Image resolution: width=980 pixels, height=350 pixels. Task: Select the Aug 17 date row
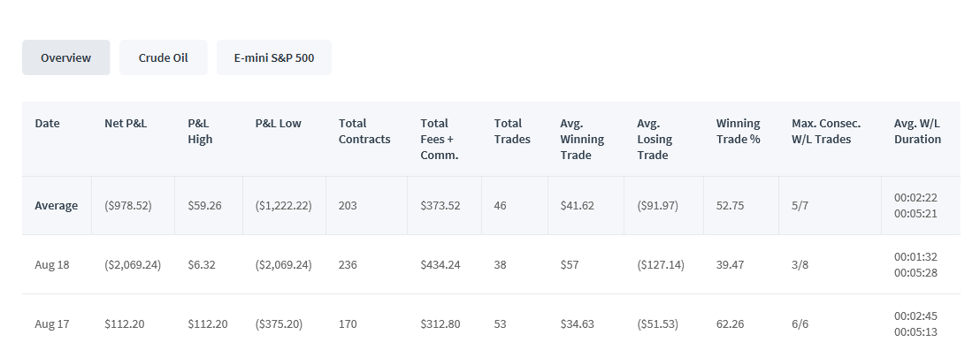pos(491,323)
